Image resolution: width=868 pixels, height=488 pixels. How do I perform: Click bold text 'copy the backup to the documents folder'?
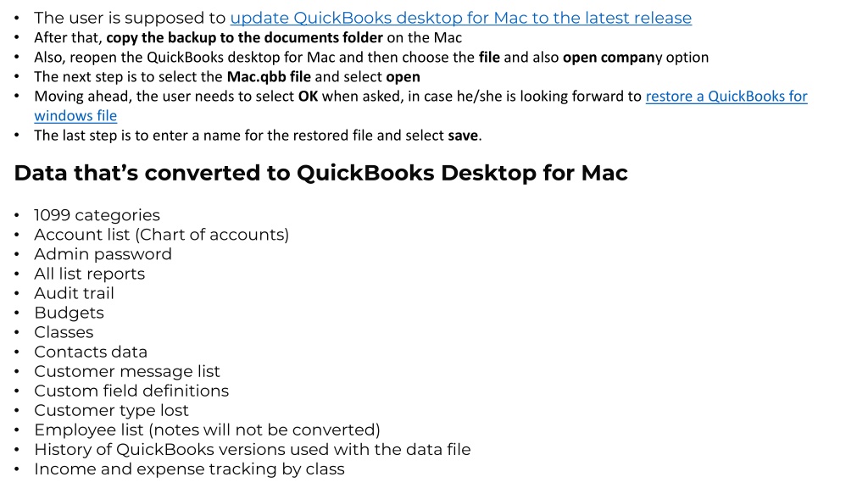click(x=245, y=37)
